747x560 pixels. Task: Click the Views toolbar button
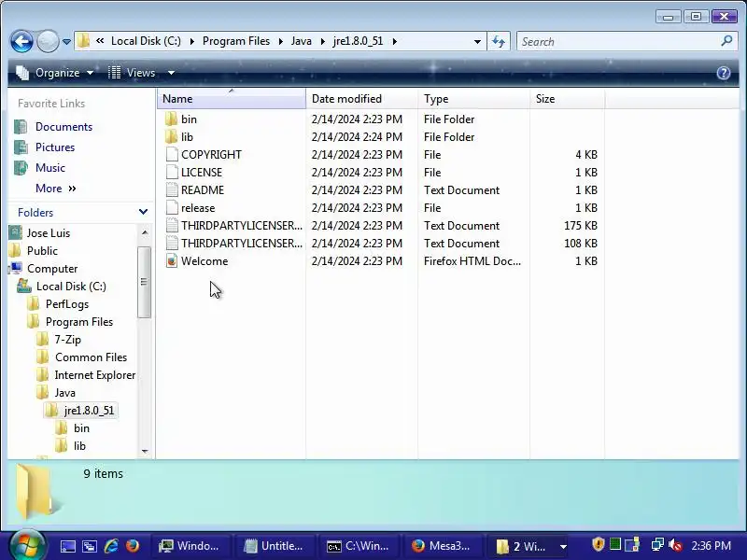(132, 73)
